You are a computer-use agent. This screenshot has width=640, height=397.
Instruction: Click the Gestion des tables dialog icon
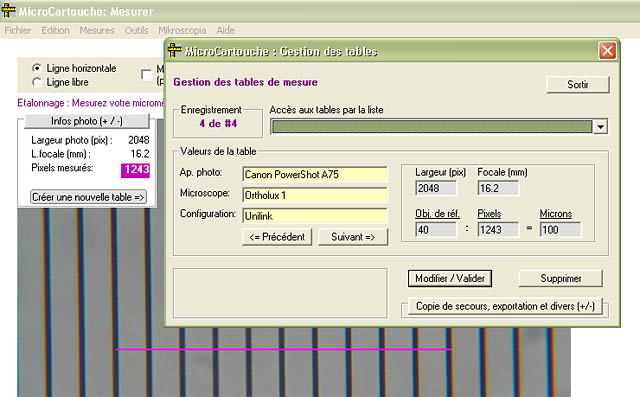click(x=175, y=50)
